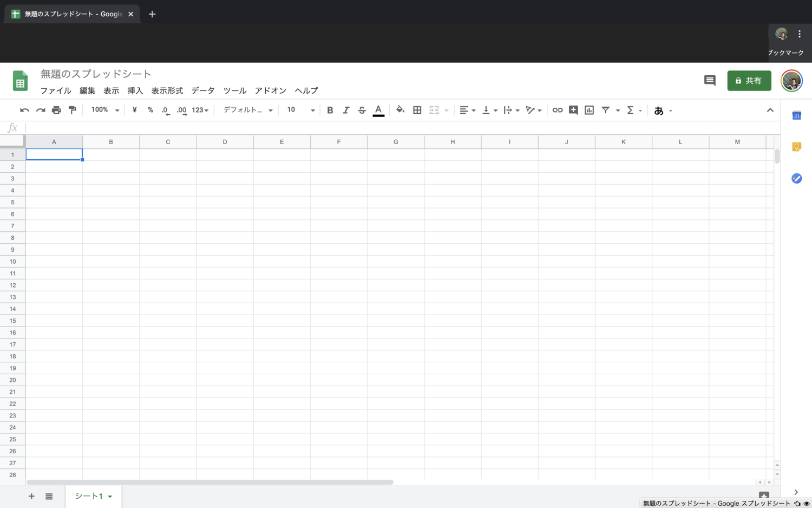Show all sheets list icon

pos(49,496)
